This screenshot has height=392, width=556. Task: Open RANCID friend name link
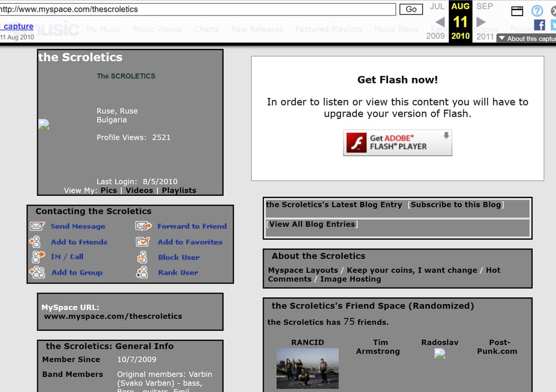(x=307, y=343)
